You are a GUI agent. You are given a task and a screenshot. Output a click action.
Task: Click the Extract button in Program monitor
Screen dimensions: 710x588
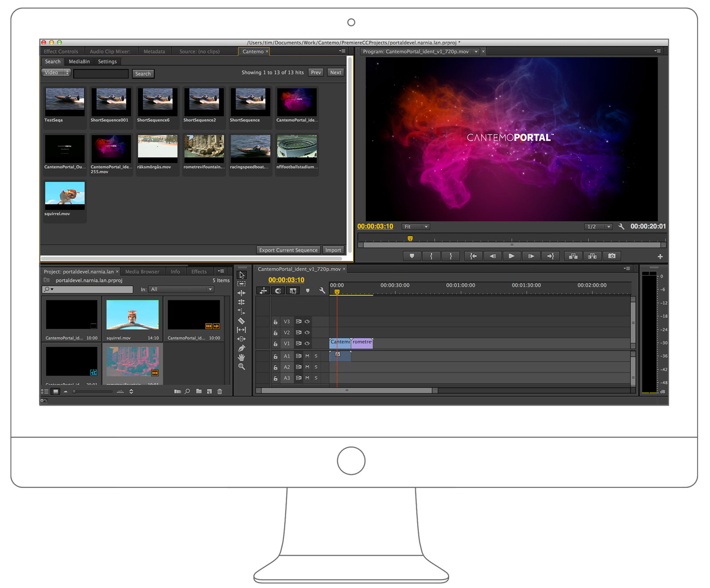(x=592, y=256)
